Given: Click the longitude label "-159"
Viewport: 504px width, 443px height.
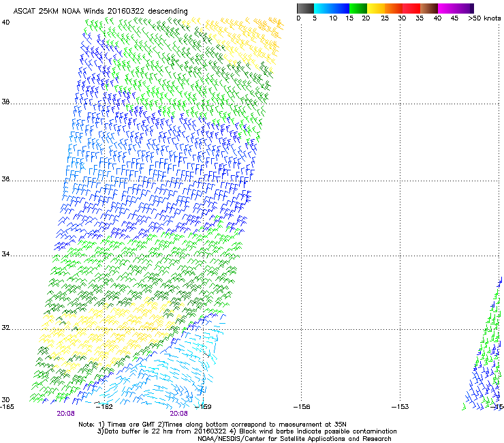Looking at the screenshot, I should click(203, 407).
